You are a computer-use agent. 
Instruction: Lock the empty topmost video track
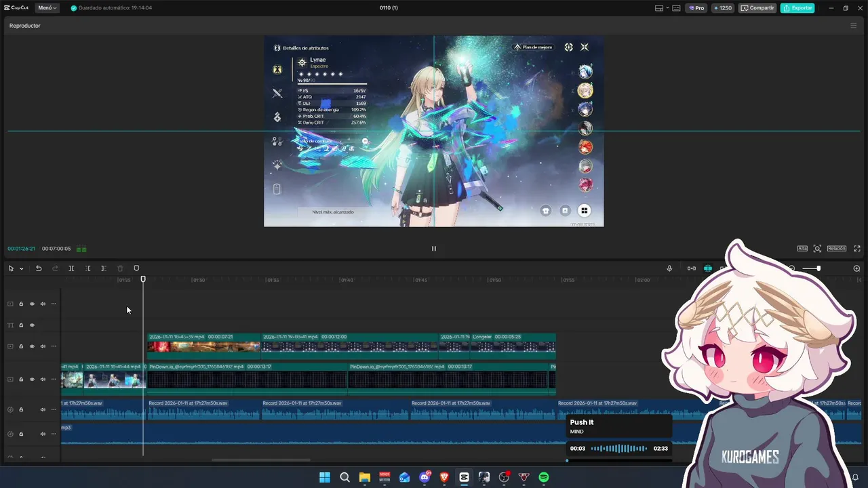click(x=21, y=304)
